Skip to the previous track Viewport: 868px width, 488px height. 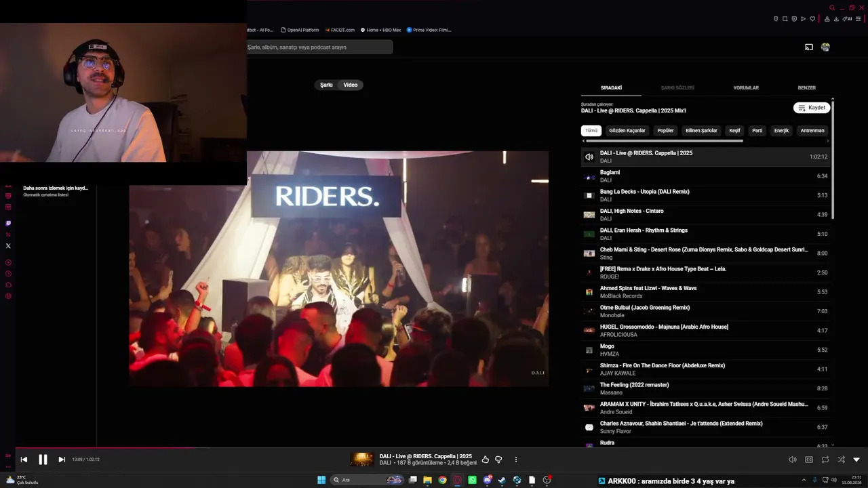[x=24, y=460]
